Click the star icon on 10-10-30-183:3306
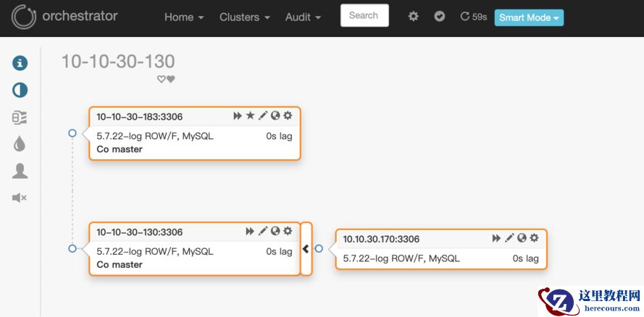The width and height of the screenshot is (644, 317). click(x=250, y=116)
